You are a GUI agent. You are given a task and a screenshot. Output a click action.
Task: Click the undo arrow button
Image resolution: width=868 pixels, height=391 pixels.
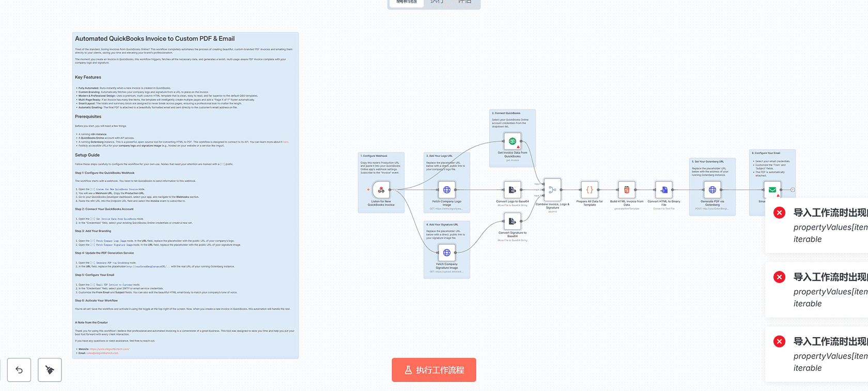(x=19, y=370)
